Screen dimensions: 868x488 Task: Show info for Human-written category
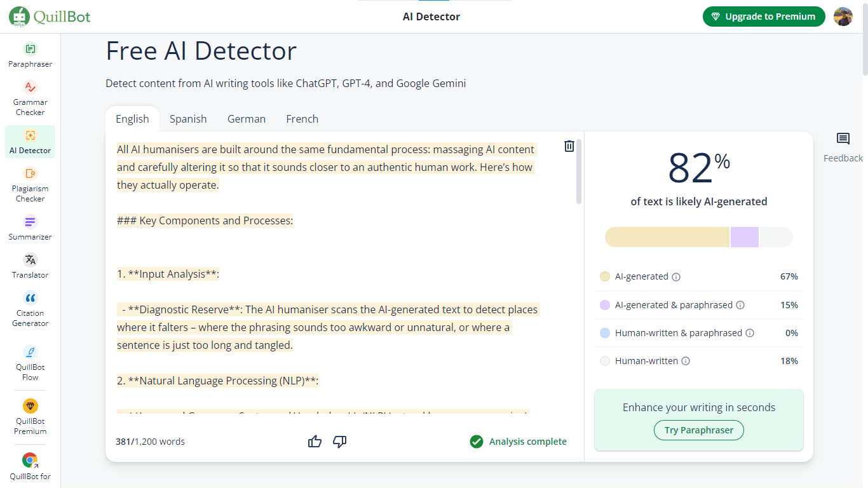click(x=686, y=361)
